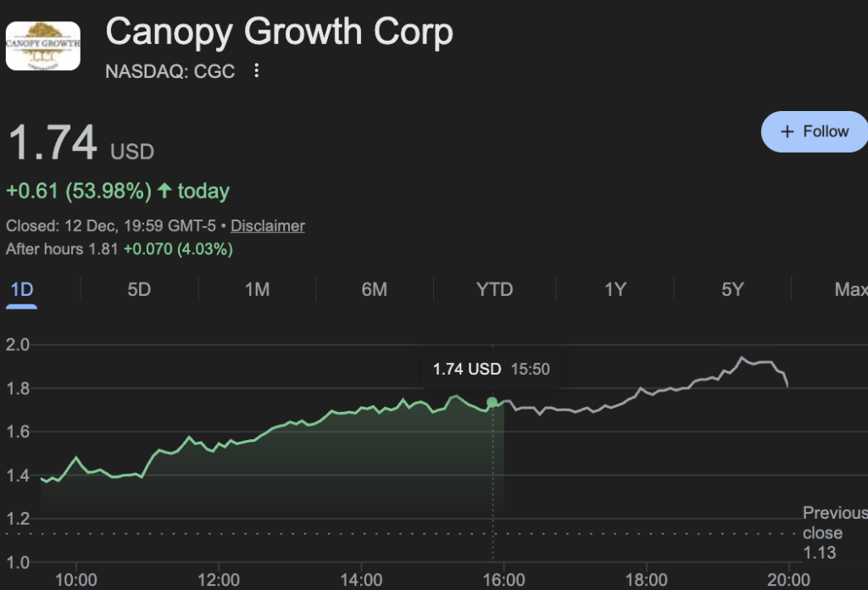The width and height of the screenshot is (868, 590).
Task: Click the NASDAQ: CGC ticker text
Action: coord(170,71)
